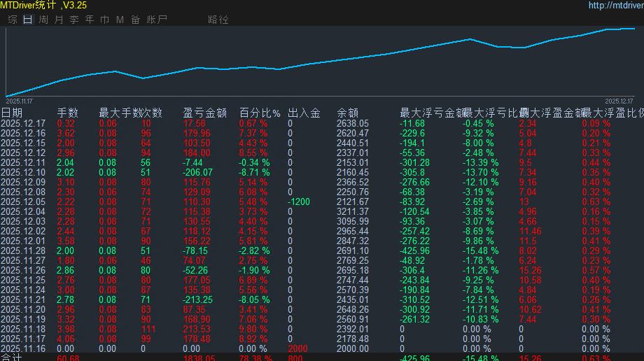Click max floating loss -425.96 for 2025.11.28
This screenshot has height=361, width=644.
coord(414,251)
